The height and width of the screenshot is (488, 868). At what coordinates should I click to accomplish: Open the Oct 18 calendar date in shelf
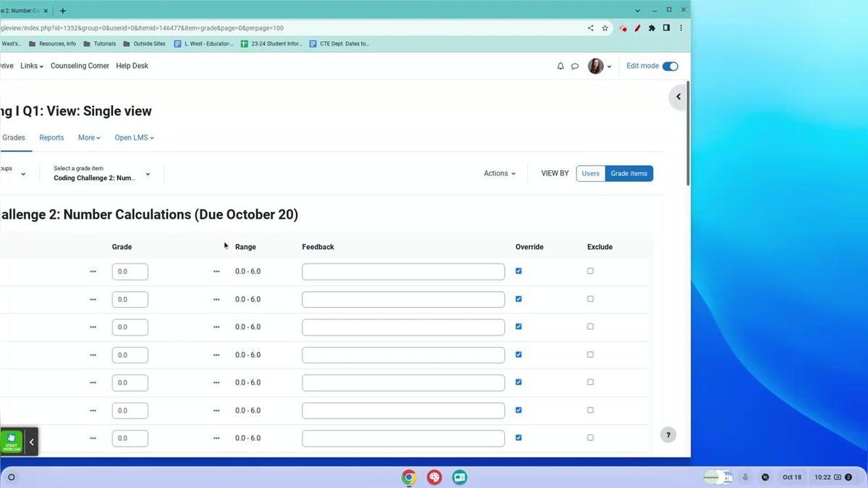(792, 477)
